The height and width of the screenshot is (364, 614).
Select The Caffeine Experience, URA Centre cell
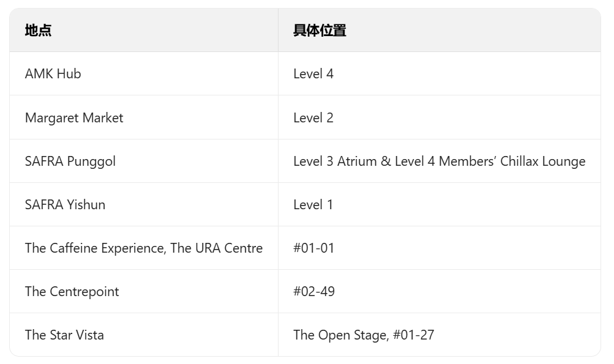(x=144, y=248)
